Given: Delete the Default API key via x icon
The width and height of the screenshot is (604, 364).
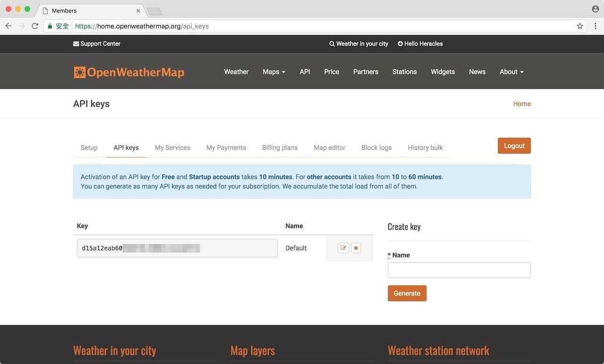Looking at the screenshot, I should 356,248.
